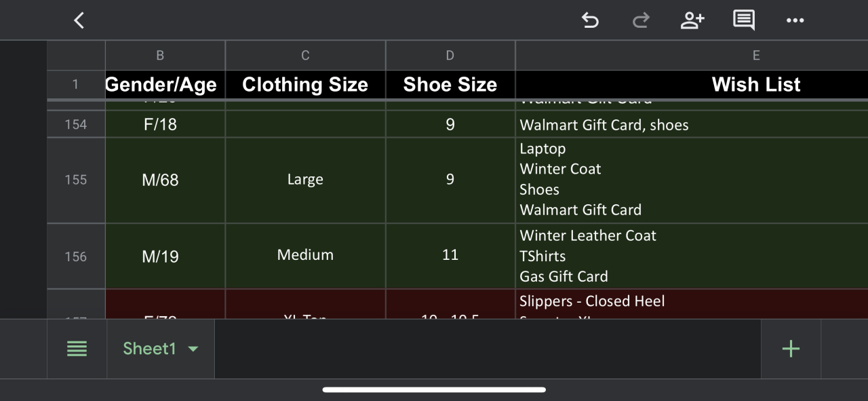Switch to the Sheet1 tab
The height and width of the screenshot is (401, 868).
tap(149, 349)
